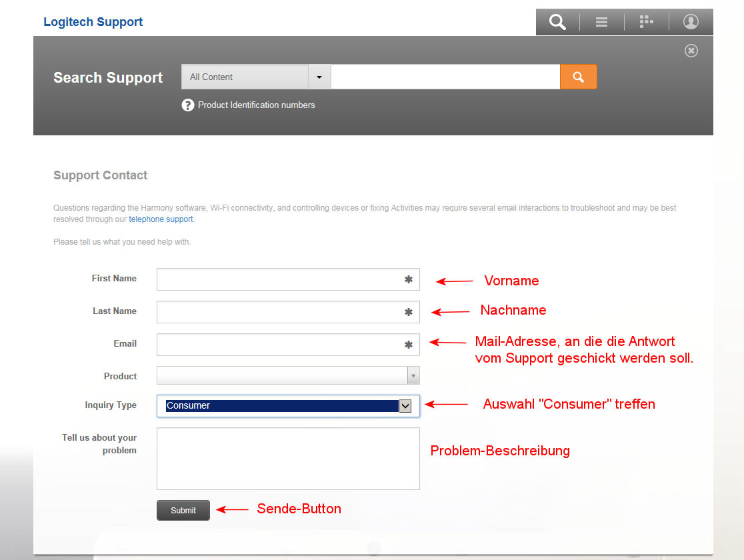Open the hamburger menu icon

coord(601,22)
